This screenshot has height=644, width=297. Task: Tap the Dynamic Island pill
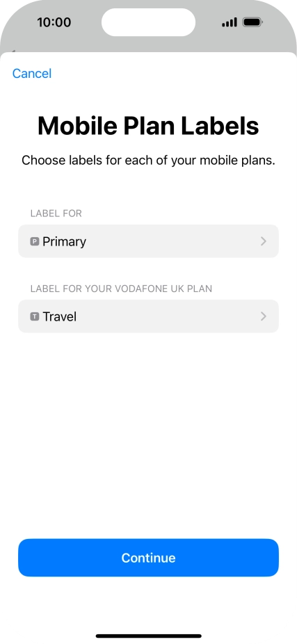pyautogui.click(x=148, y=22)
